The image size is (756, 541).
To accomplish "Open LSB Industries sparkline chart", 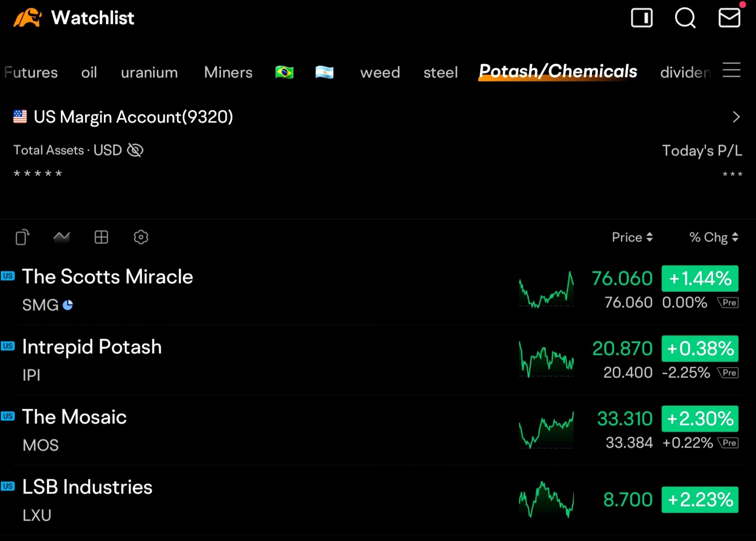I will tap(546, 500).
